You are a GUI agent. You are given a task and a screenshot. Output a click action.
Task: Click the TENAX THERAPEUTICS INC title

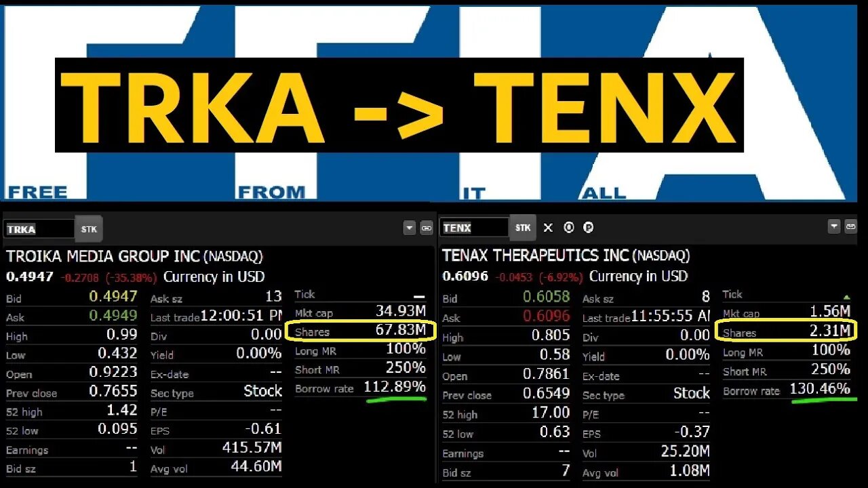coord(536,256)
